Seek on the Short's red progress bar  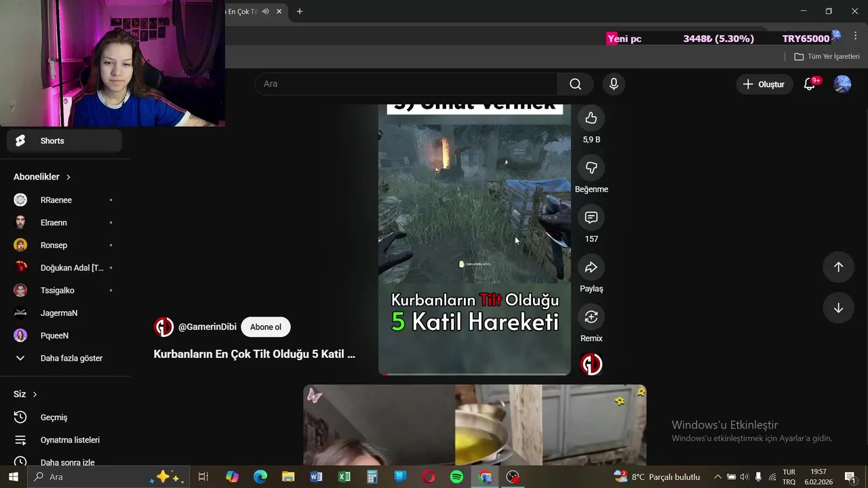point(475,373)
